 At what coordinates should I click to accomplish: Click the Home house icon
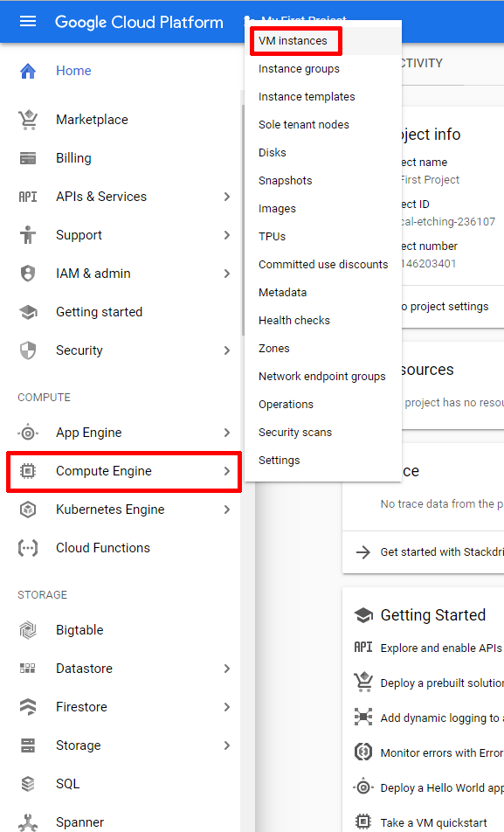28,71
